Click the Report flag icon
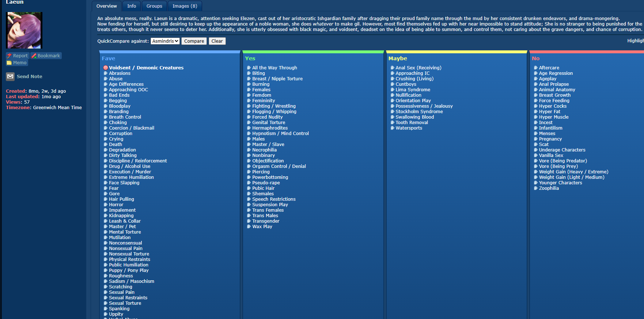The height and width of the screenshot is (319, 644). [x=9, y=56]
